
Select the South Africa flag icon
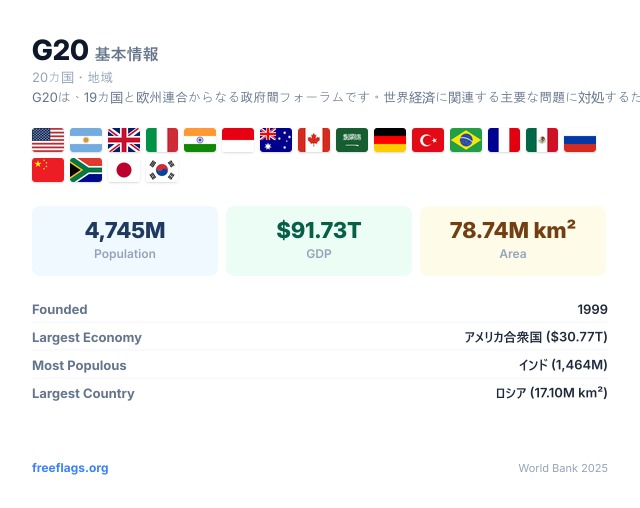(86, 170)
